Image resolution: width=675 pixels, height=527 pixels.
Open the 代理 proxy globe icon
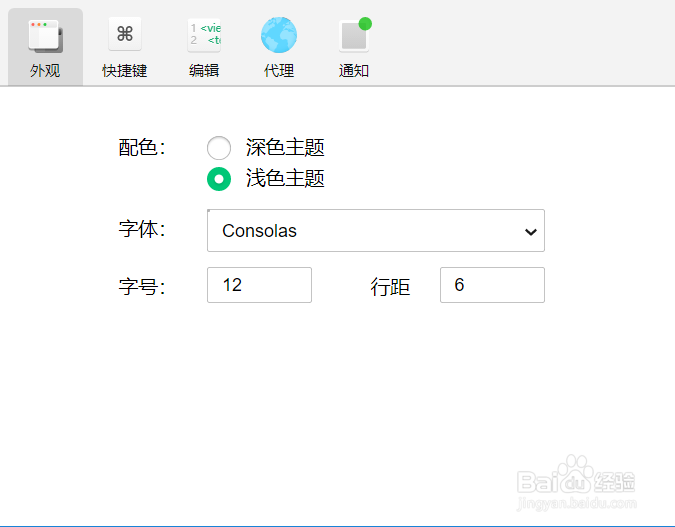279,35
